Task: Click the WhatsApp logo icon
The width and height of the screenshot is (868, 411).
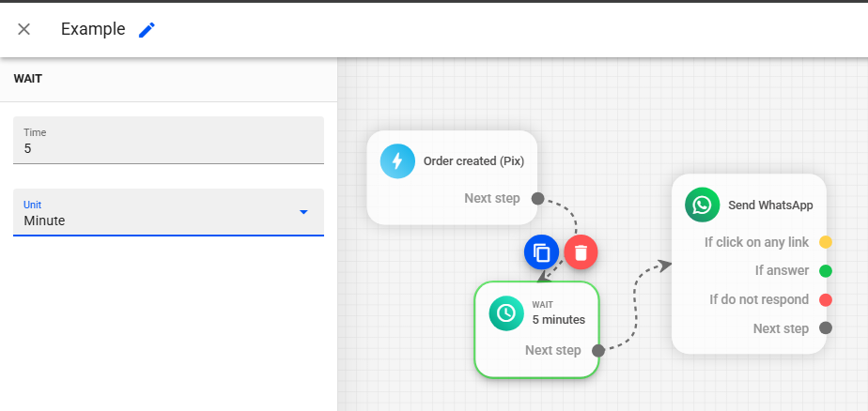Action: click(702, 205)
